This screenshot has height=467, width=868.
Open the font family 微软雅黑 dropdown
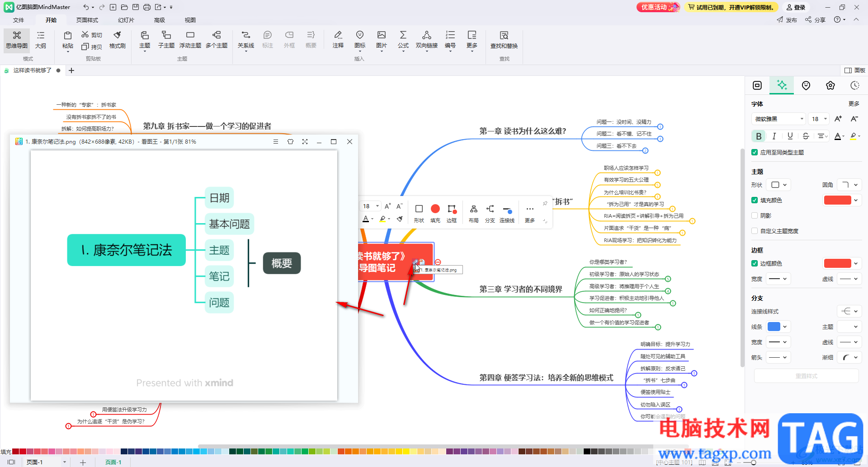(x=778, y=119)
